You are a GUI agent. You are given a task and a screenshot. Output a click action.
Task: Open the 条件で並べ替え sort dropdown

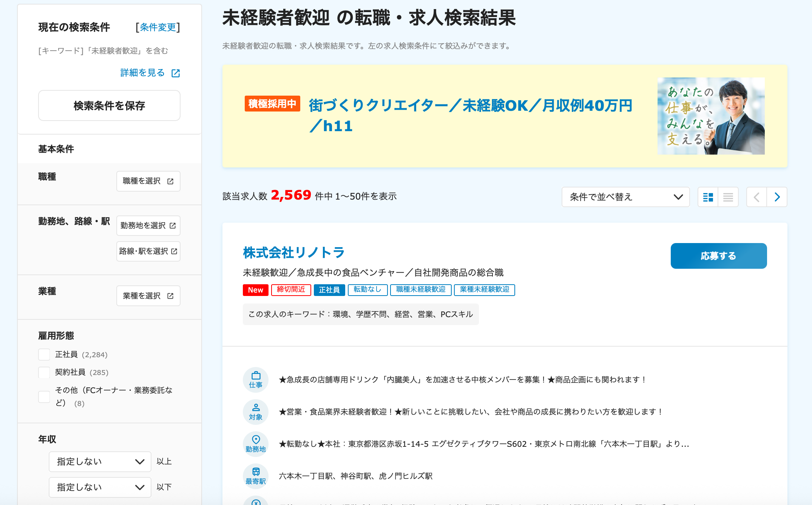coord(625,197)
